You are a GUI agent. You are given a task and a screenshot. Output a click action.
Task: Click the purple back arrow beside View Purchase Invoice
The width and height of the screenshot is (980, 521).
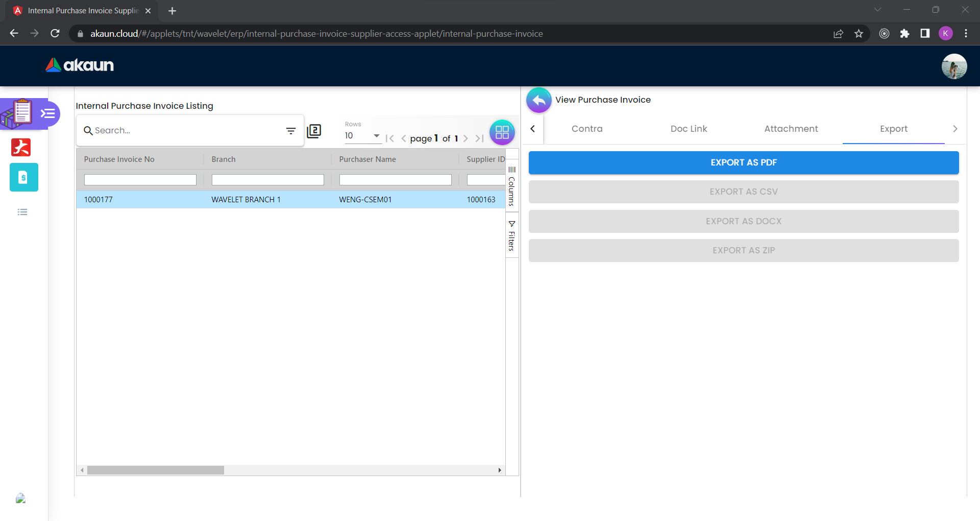tap(538, 100)
